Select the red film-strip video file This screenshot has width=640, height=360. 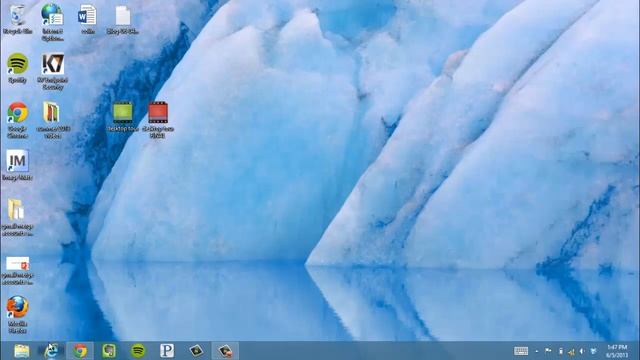pyautogui.click(x=158, y=120)
